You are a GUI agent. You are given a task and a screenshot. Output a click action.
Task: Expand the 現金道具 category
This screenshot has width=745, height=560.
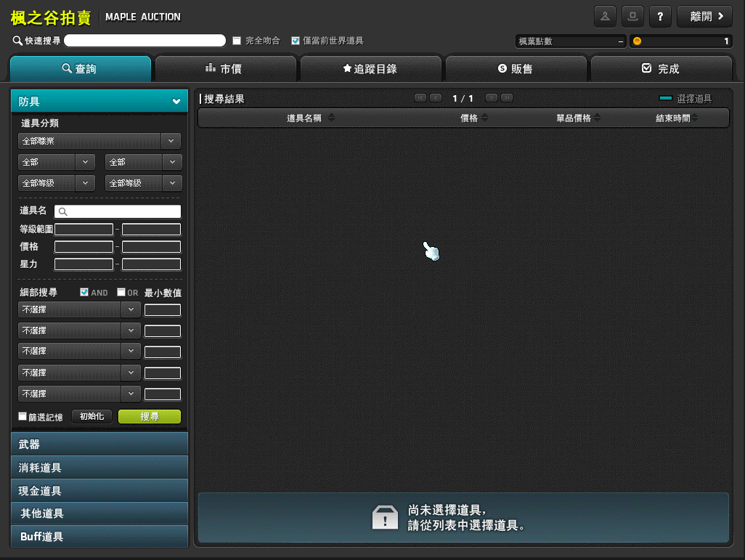99,490
